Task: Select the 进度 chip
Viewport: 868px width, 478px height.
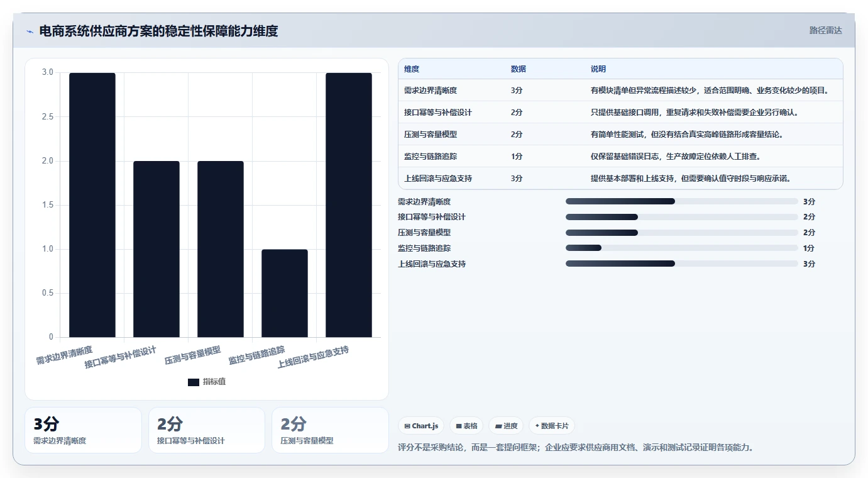Action: pos(506,426)
